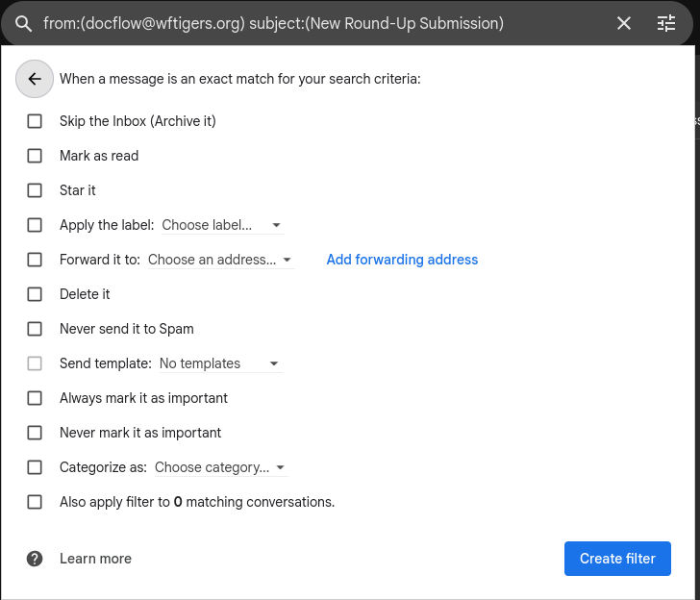Click the Add forwarding address link
This screenshot has width=700, height=600.
pos(402,260)
